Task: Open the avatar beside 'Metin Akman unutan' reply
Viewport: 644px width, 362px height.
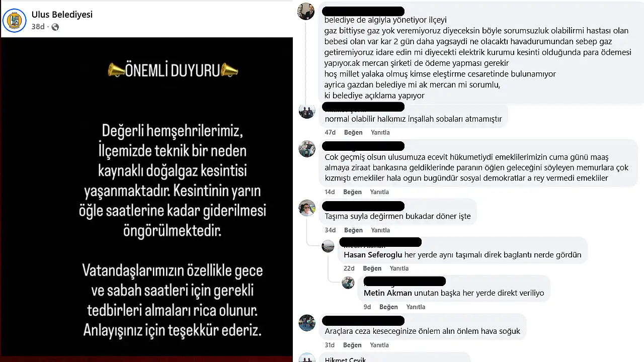Action: point(348,283)
